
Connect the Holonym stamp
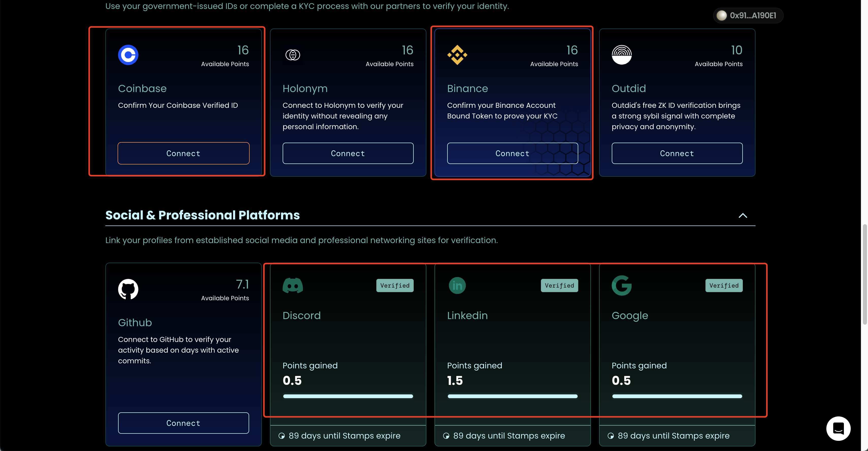click(348, 154)
